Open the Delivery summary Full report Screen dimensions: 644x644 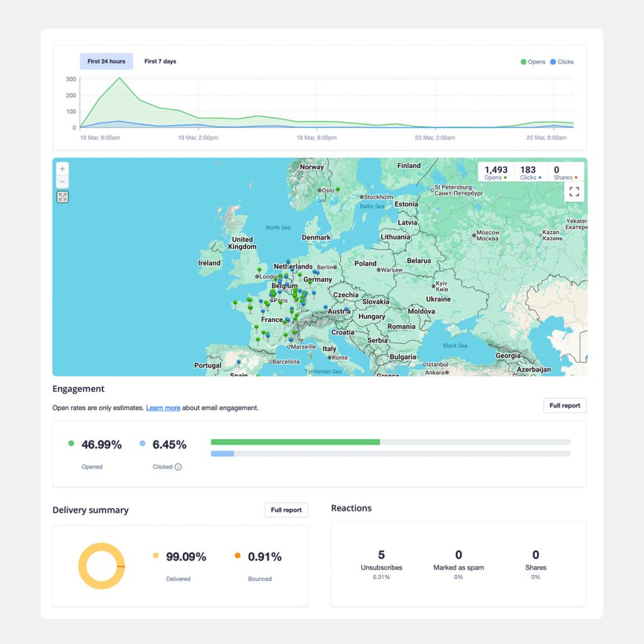coord(286,510)
